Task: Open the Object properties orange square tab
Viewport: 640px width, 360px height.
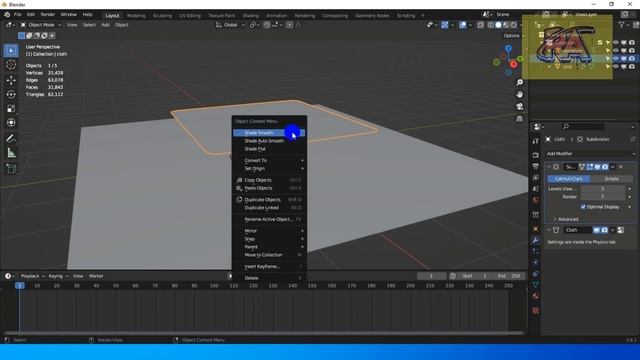Action: click(536, 229)
